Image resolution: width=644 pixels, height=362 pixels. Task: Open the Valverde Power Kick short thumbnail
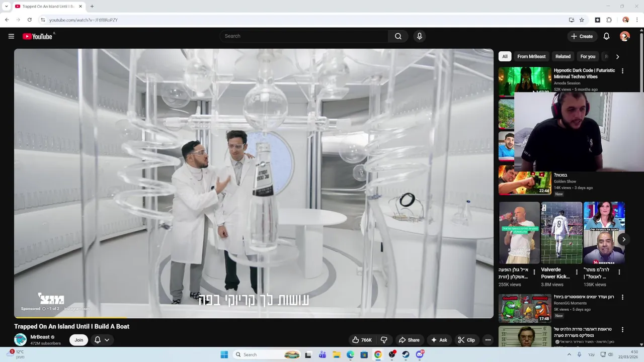click(561, 233)
